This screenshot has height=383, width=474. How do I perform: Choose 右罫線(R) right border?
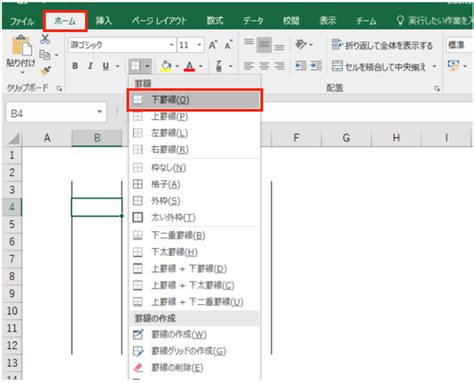click(195, 150)
